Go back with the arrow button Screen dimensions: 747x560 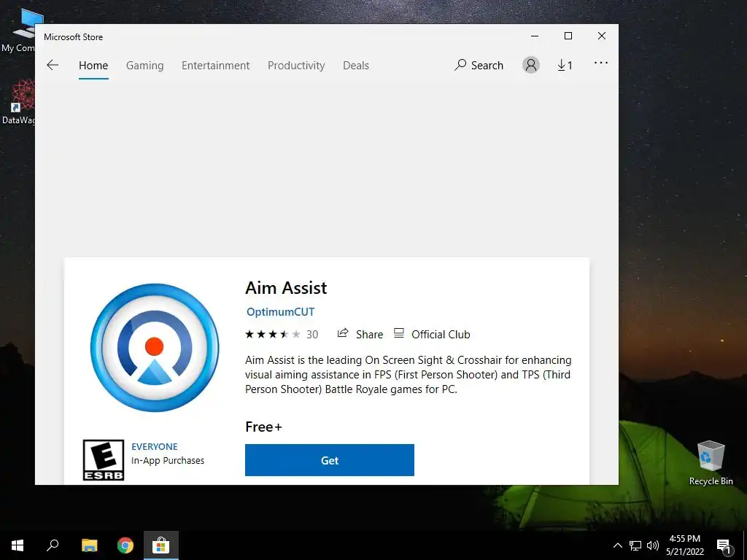coord(53,65)
